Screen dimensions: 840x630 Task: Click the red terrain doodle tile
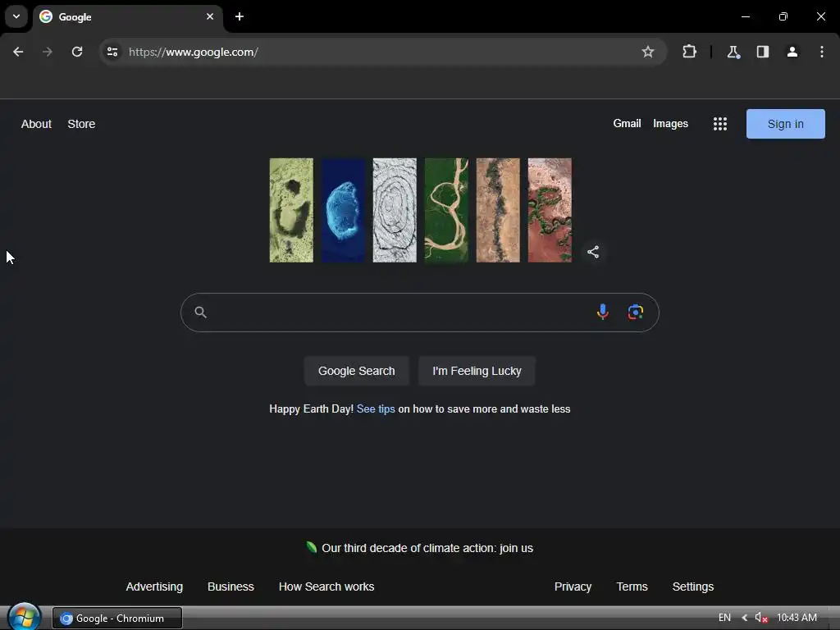[x=550, y=210]
